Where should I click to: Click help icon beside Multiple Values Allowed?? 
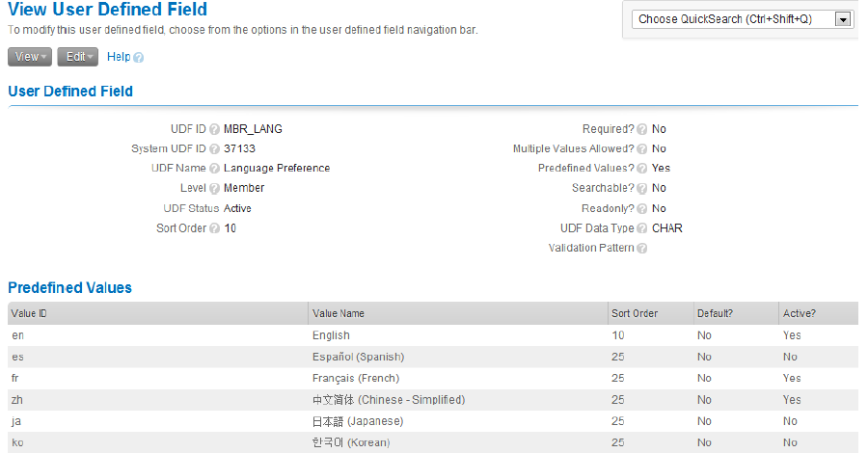642,149
